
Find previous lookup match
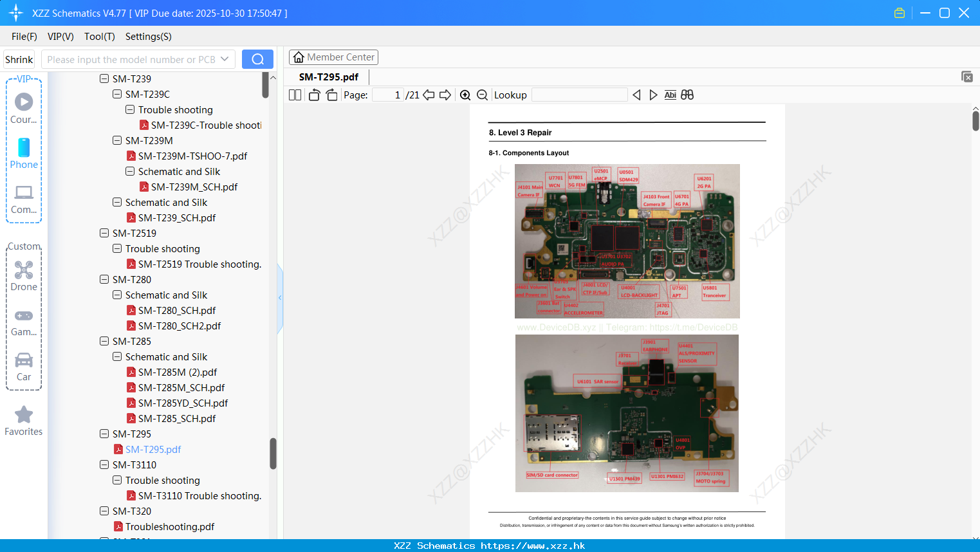tap(636, 95)
